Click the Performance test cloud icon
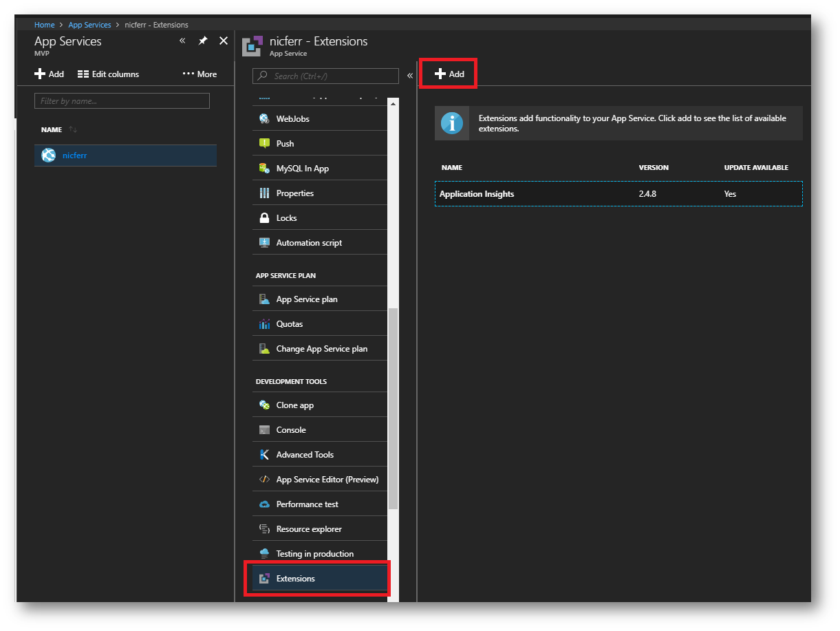This screenshot has width=840, height=631. [264, 504]
